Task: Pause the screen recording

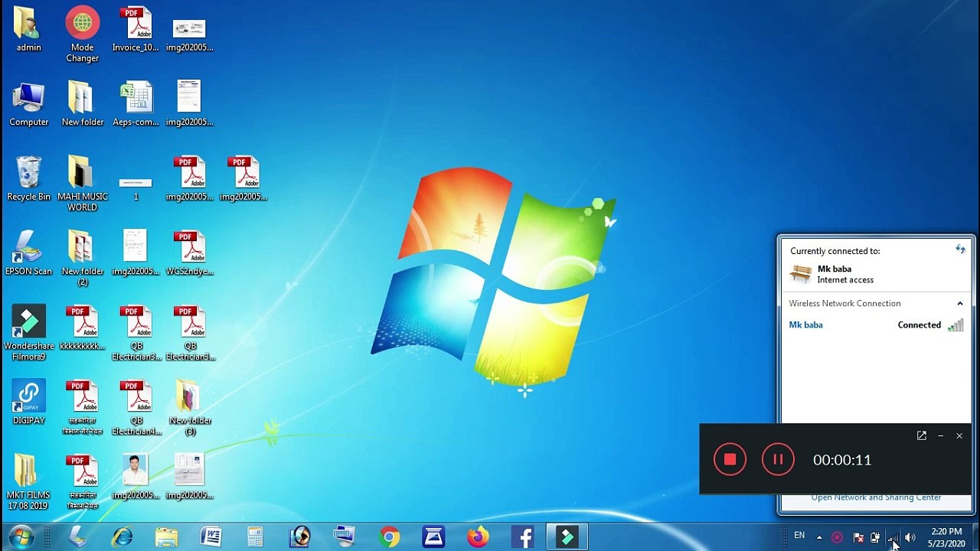Action: 778,460
